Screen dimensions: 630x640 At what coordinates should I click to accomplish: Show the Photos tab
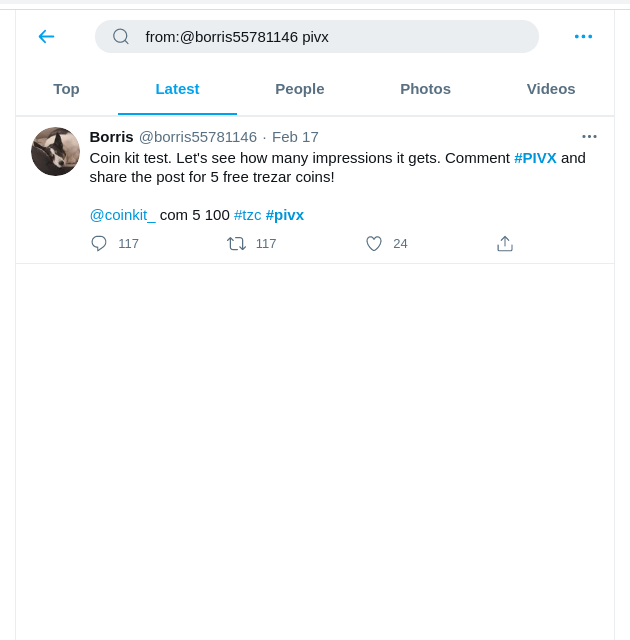[x=425, y=89]
